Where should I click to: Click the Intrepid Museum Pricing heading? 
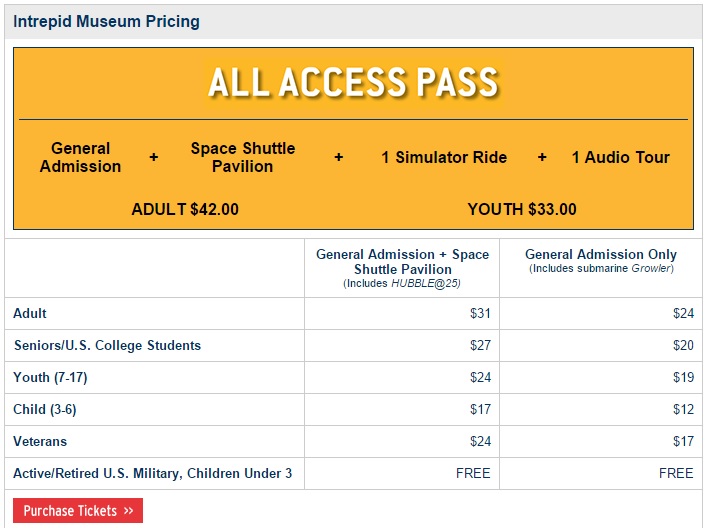click(106, 21)
